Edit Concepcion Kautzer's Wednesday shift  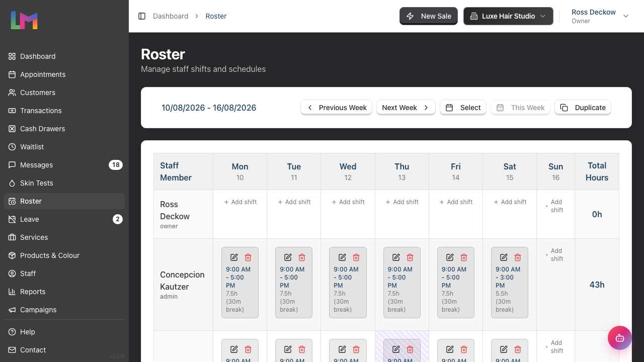[x=342, y=257]
